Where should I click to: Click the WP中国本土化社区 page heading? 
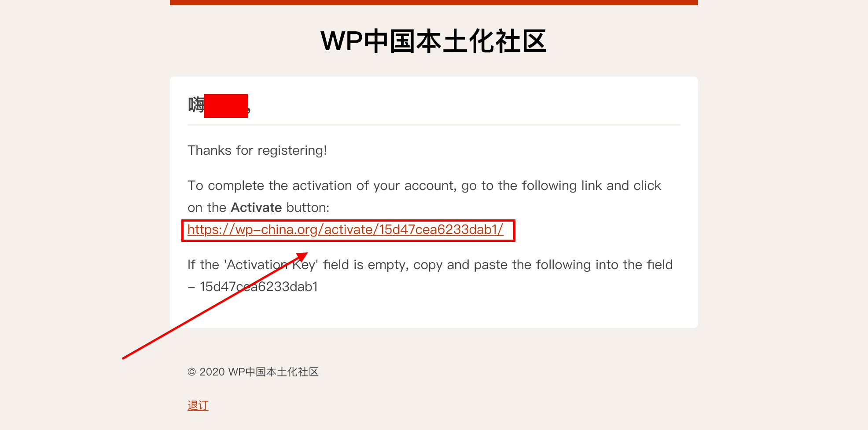pyautogui.click(x=434, y=41)
